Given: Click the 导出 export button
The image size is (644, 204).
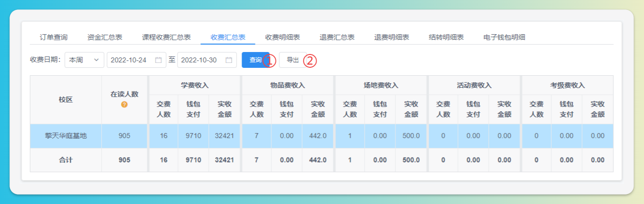Looking at the screenshot, I should (293, 60).
